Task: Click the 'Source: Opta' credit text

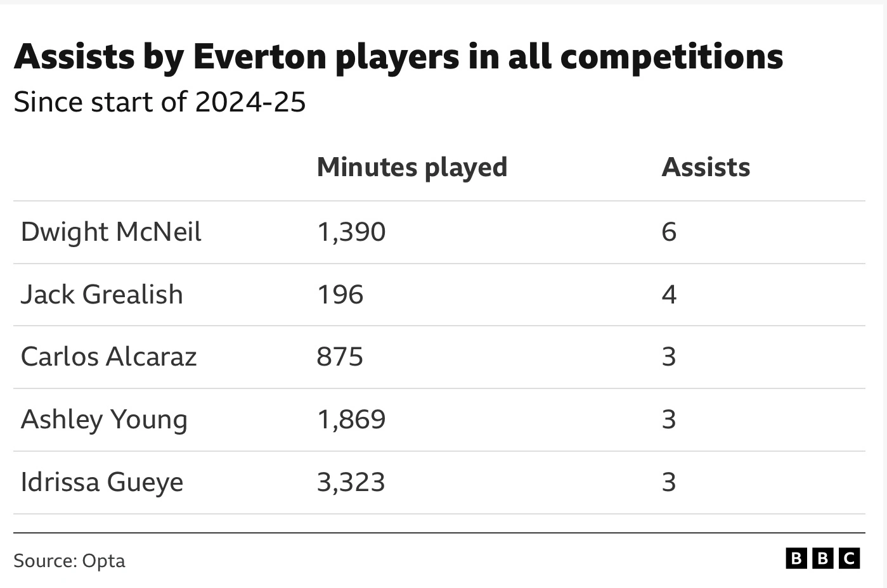Action: pyautogui.click(x=69, y=561)
